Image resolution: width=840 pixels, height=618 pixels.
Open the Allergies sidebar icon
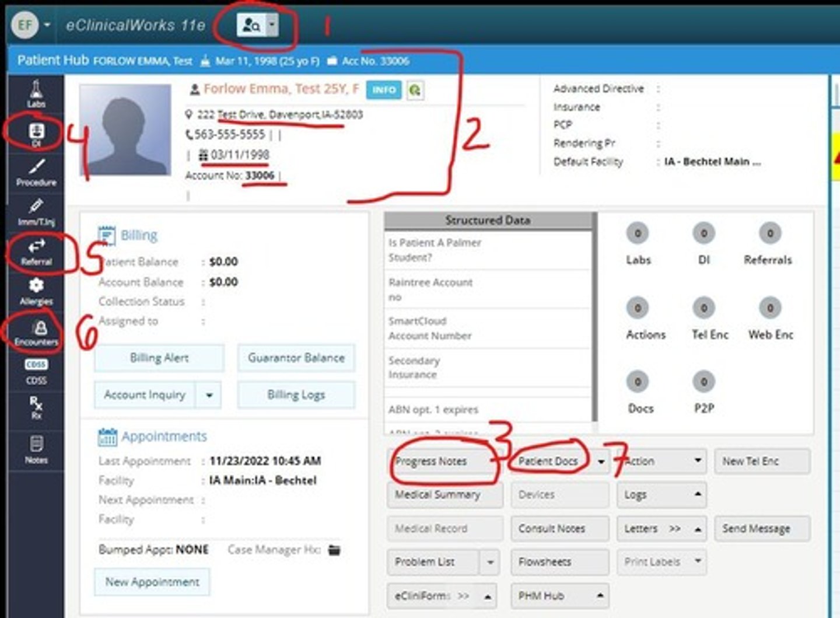click(x=36, y=291)
